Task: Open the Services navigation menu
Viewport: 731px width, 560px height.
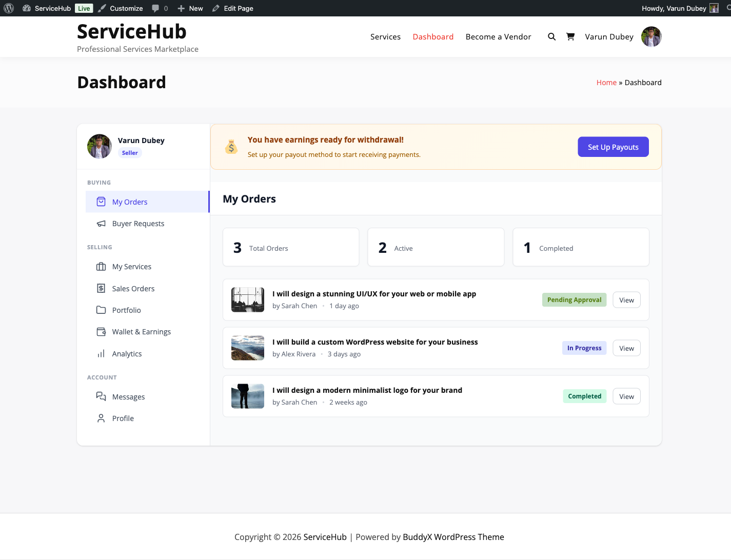Action: (385, 36)
